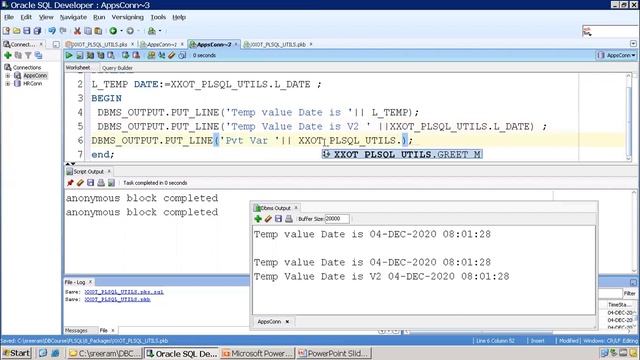Image resolution: width=640 pixels, height=360 pixels.
Task: Open XXOT_PLSQL_UTILS.pkb link in File log
Action: click(118, 299)
